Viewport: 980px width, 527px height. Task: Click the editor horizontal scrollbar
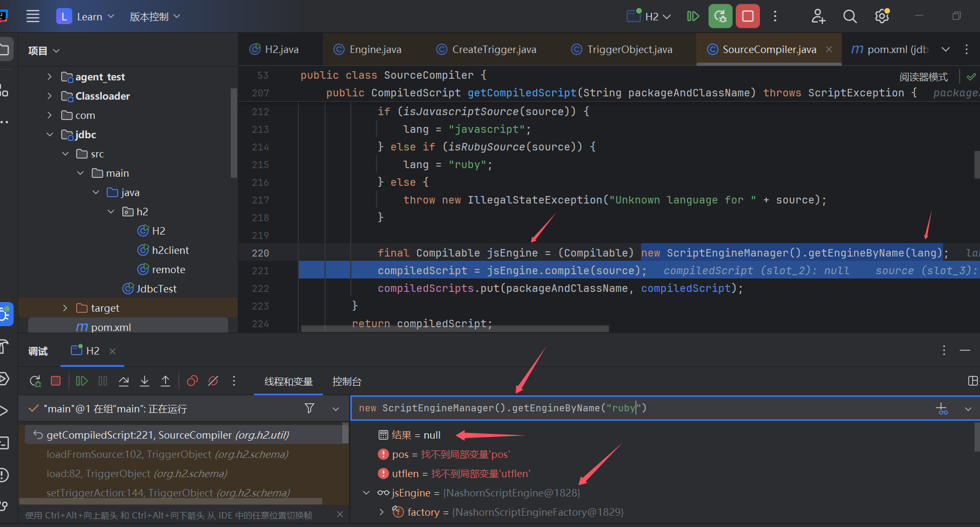tap(455, 328)
